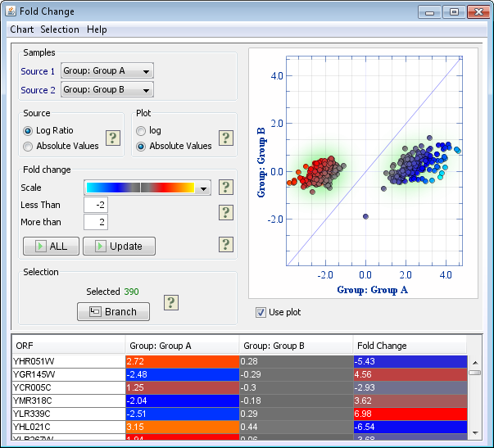Screen dimensions: 494x448
Task: Maximize the Fold Change window
Action: click(454, 12)
